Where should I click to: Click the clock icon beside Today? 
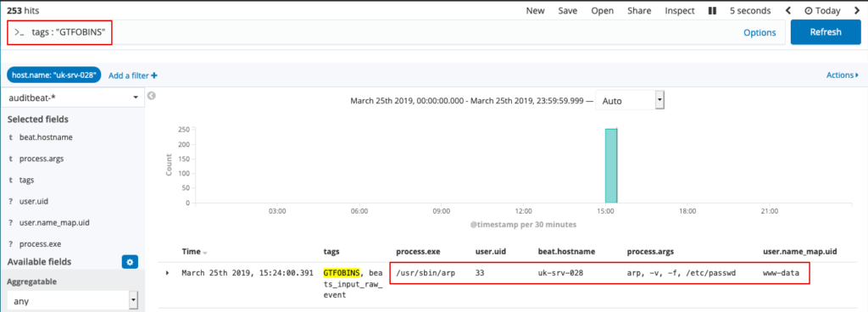[x=809, y=10]
